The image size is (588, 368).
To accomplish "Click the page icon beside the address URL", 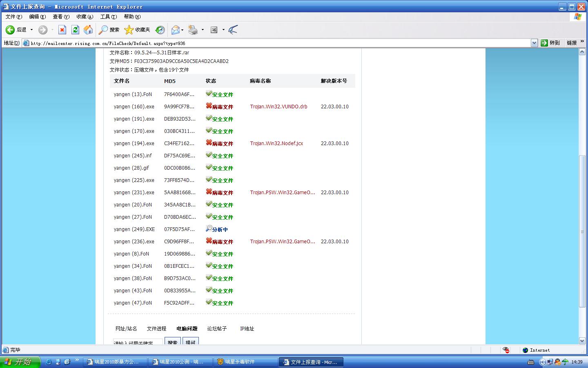I will [26, 43].
